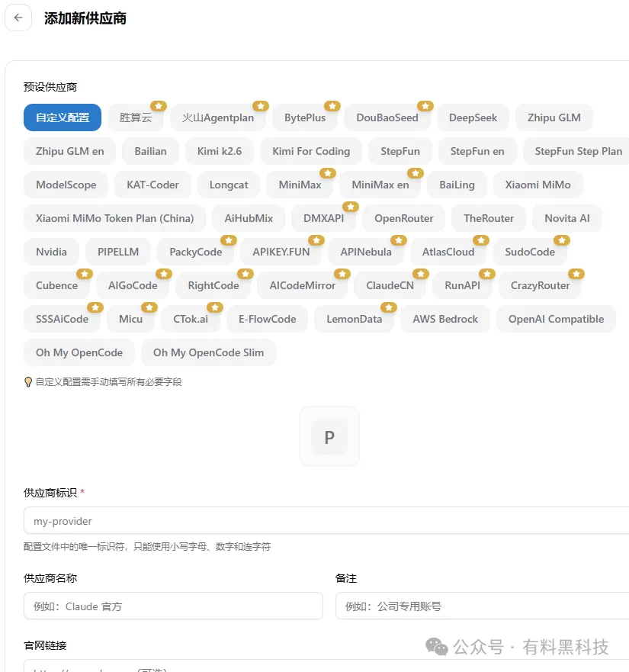
Task: Select the BaiLing preset
Action: pyautogui.click(x=457, y=185)
